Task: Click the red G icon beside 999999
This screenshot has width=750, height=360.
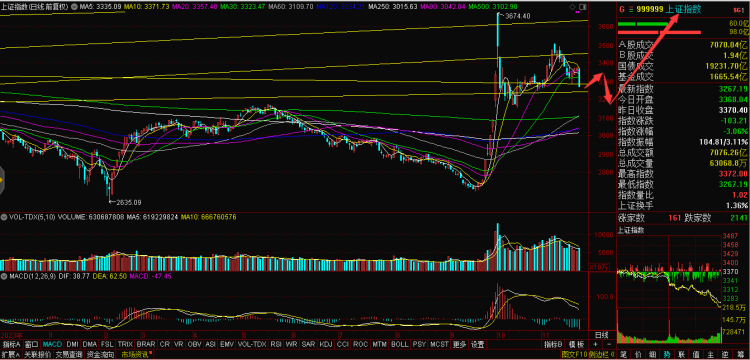Action: tap(622, 9)
